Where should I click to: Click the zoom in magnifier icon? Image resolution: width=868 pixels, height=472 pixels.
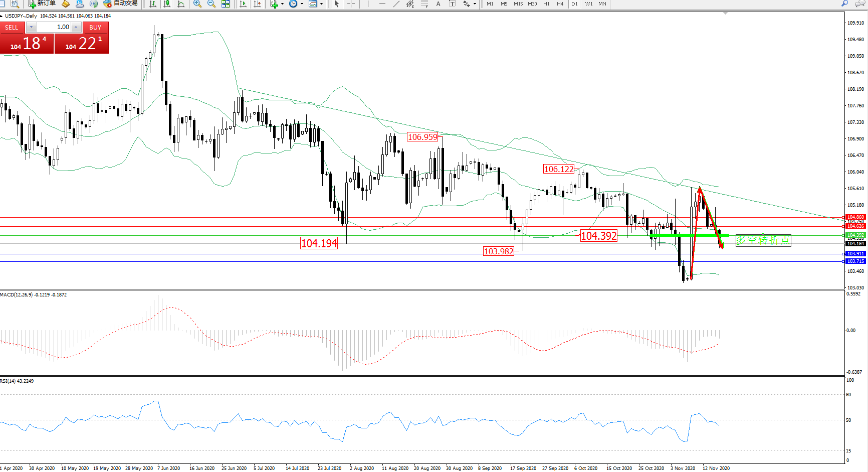(197, 4)
